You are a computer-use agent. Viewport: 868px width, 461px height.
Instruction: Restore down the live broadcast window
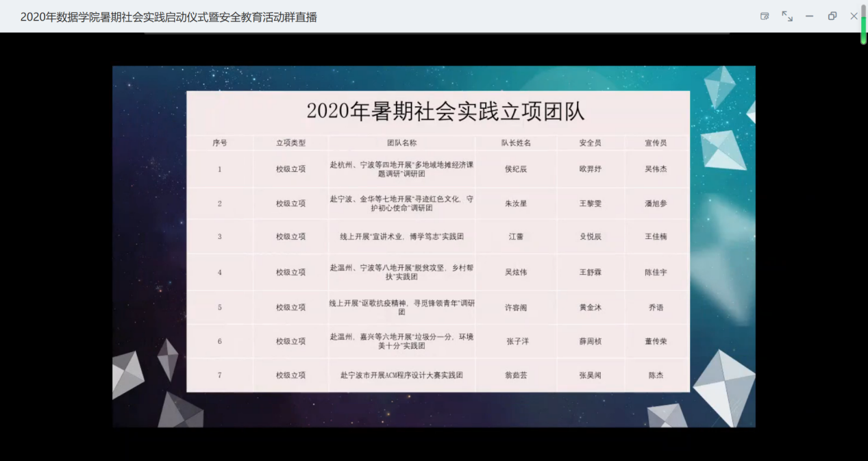[x=832, y=16]
